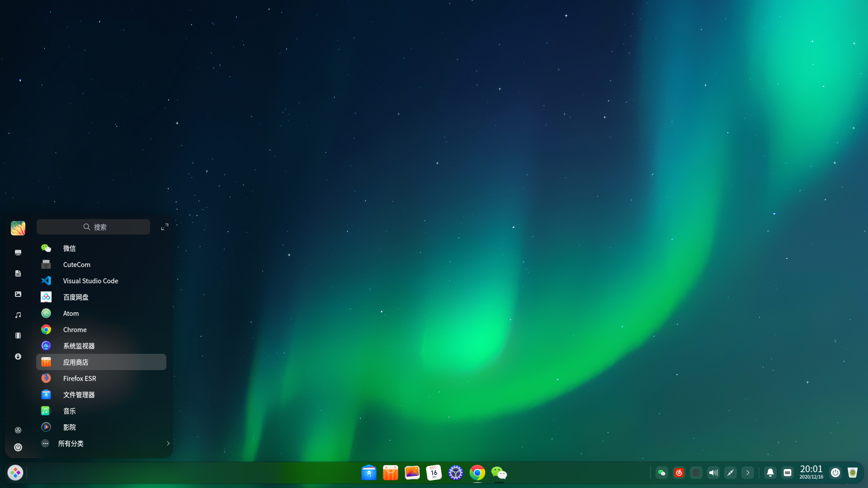Image resolution: width=868 pixels, height=488 pixels.
Task: Open Control Center from the dock gear icon
Action: [x=455, y=473]
